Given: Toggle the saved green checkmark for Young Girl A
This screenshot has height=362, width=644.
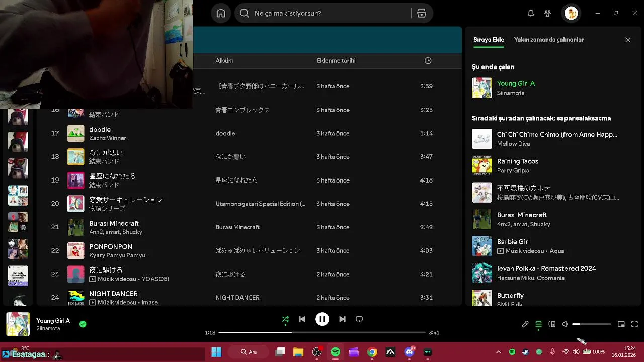Looking at the screenshot, I should click(x=83, y=324).
